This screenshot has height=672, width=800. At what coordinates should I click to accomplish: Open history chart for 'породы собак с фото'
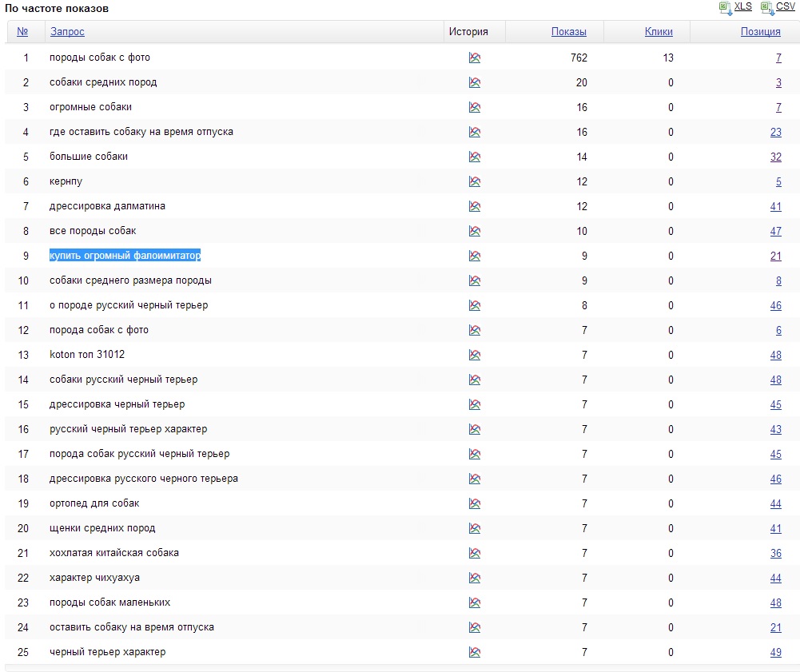475,58
